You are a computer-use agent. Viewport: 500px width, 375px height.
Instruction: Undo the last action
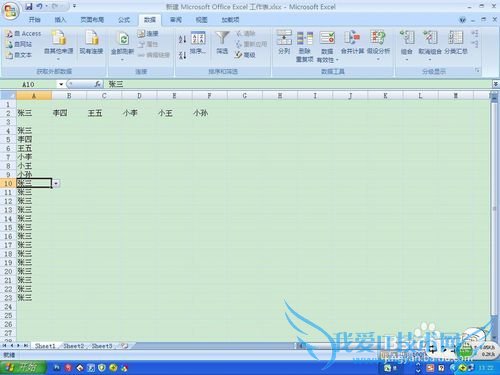click(x=40, y=6)
